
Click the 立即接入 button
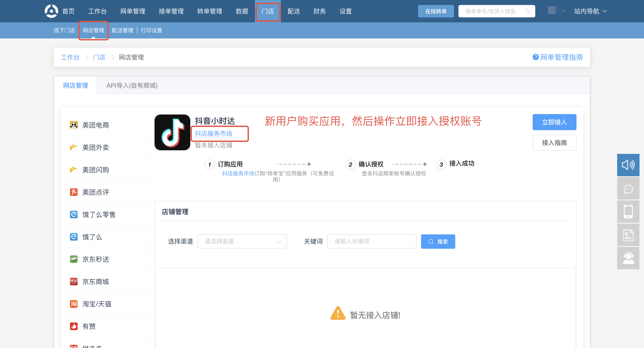[554, 122]
